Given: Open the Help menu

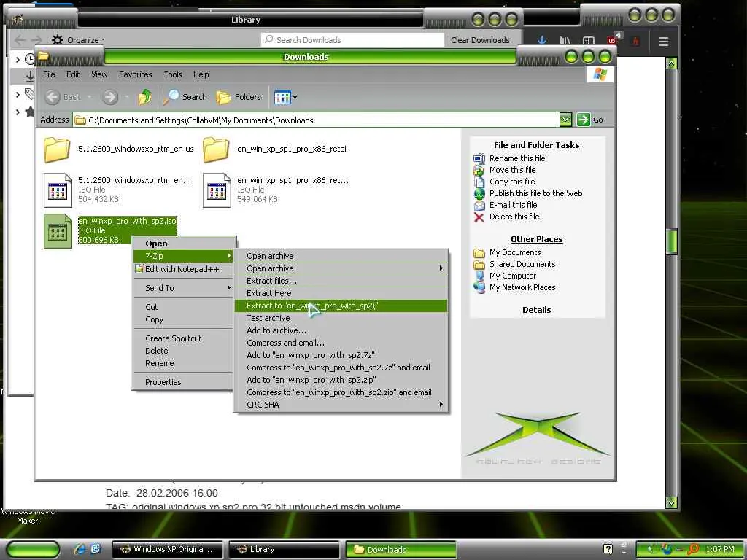Looking at the screenshot, I should click(x=201, y=74).
